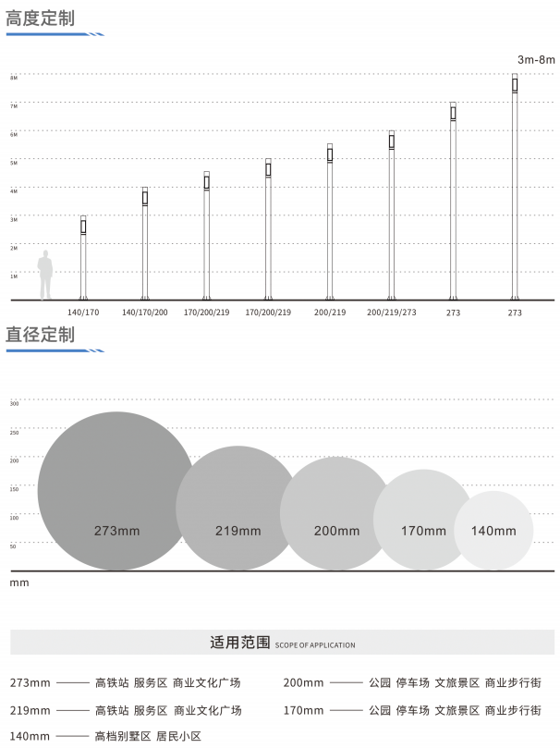The height and width of the screenshot is (748, 560).
Task: Click 商业步行街 in the 200mm row
Action: (513, 683)
